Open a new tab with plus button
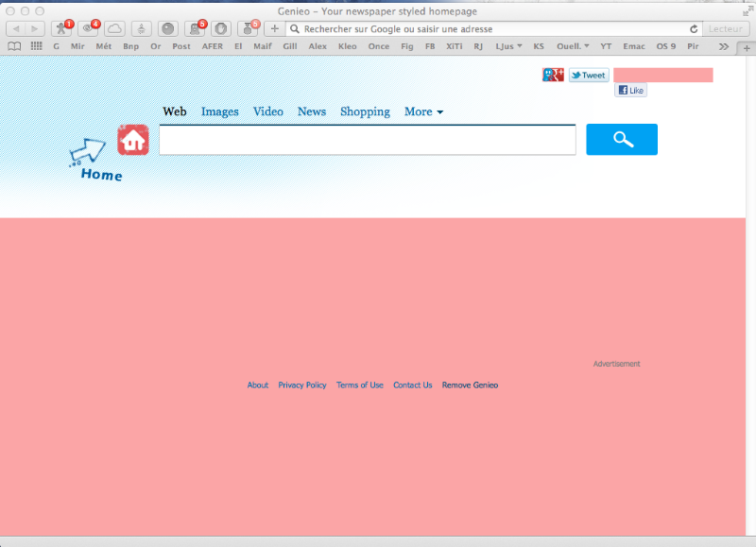Image resolution: width=756 pixels, height=547 pixels. pos(747,48)
